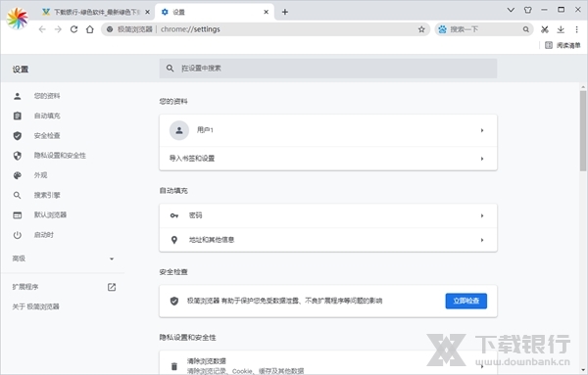This screenshot has height=375, width=588.
Task: Click the 密码 key icon
Action: pyautogui.click(x=174, y=215)
